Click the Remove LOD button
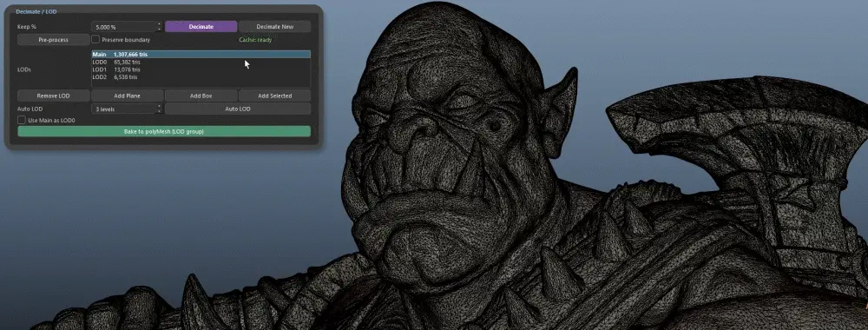This screenshot has width=868, height=330. click(53, 96)
